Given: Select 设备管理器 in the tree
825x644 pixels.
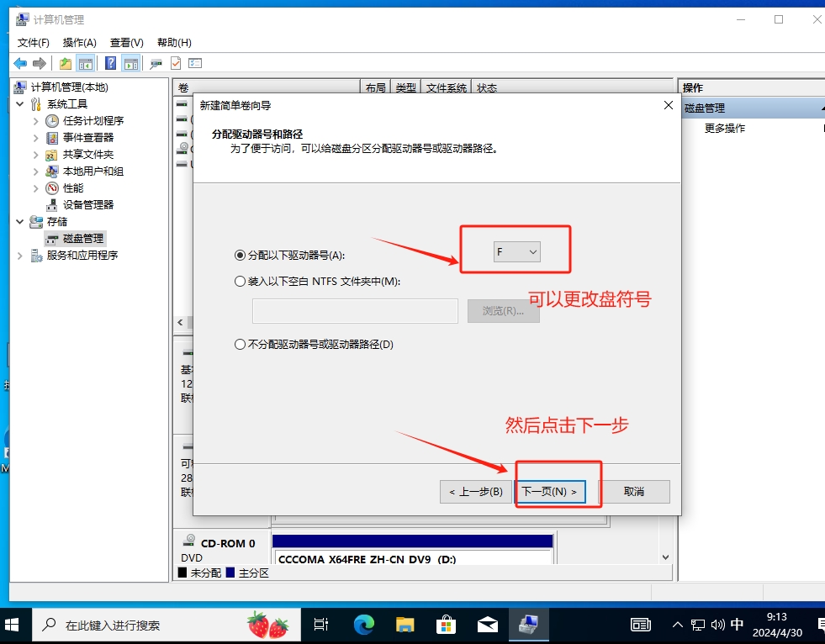Looking at the screenshot, I should click(87, 204).
